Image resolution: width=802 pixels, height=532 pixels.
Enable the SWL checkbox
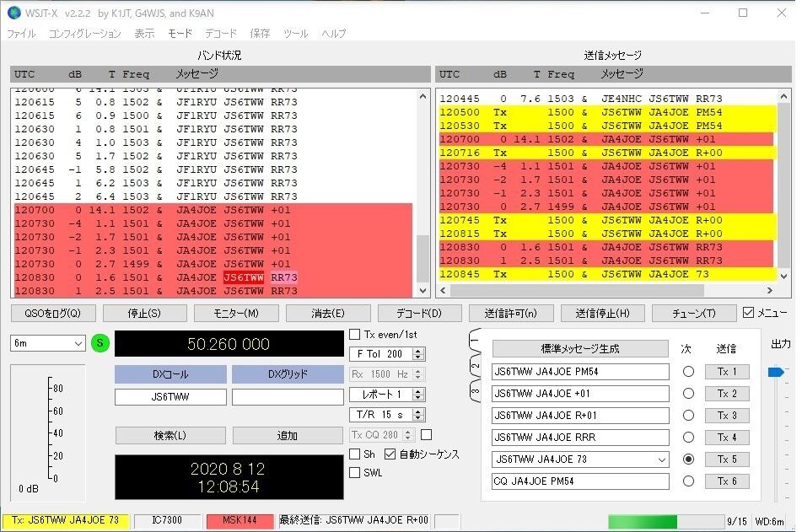354,473
